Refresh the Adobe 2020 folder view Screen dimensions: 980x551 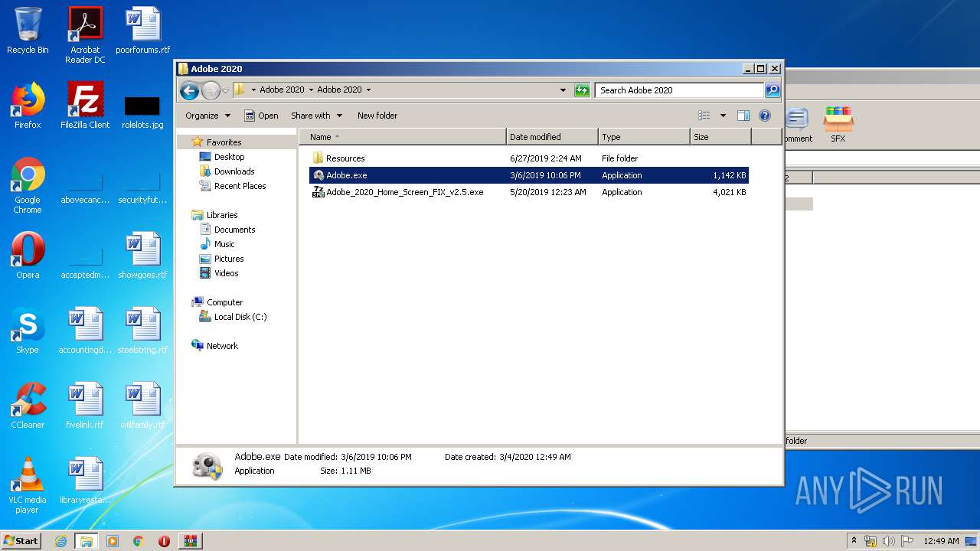(582, 90)
